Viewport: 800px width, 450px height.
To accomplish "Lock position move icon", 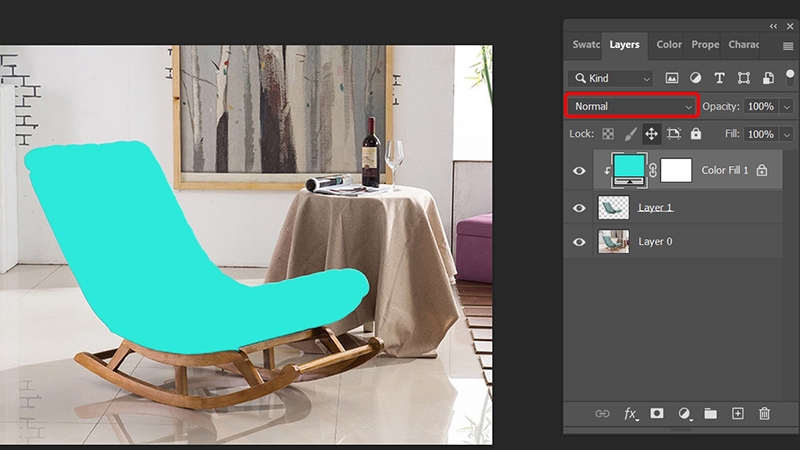I will [x=652, y=134].
